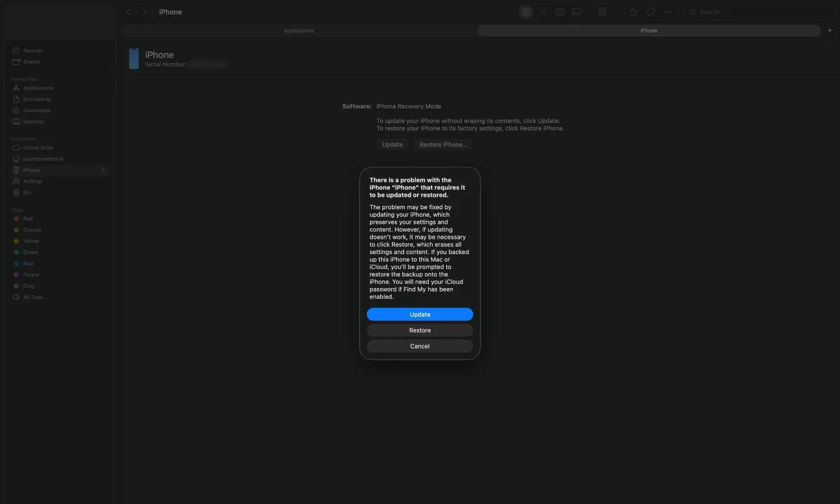Select the Red tag
840x504 pixels.
click(x=59, y=218)
